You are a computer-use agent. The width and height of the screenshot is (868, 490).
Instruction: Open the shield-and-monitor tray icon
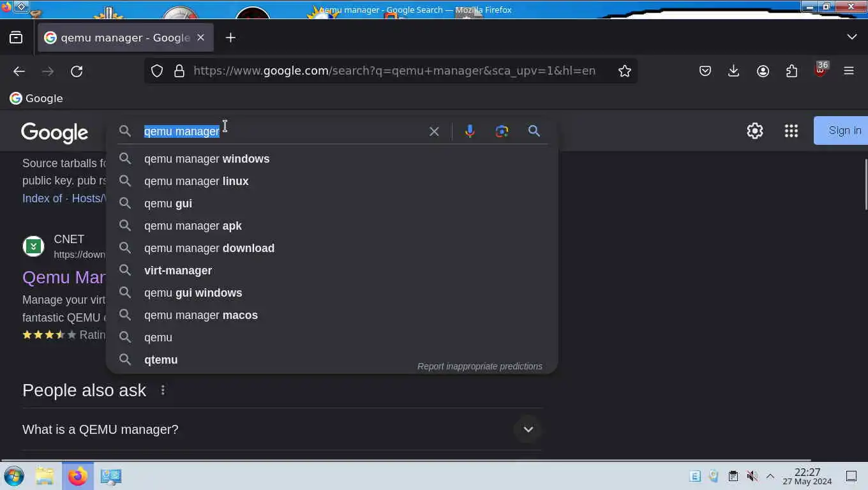714,476
